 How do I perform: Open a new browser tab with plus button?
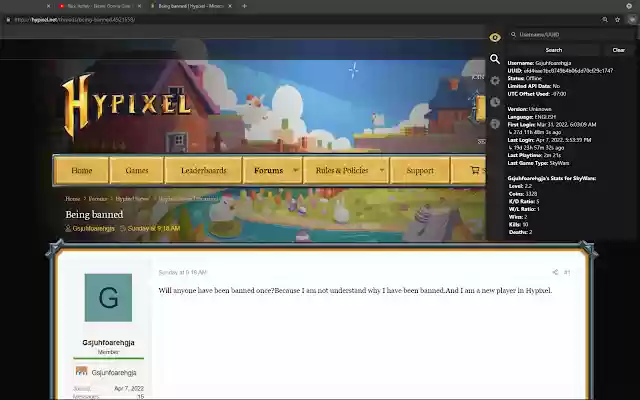tap(244, 6)
